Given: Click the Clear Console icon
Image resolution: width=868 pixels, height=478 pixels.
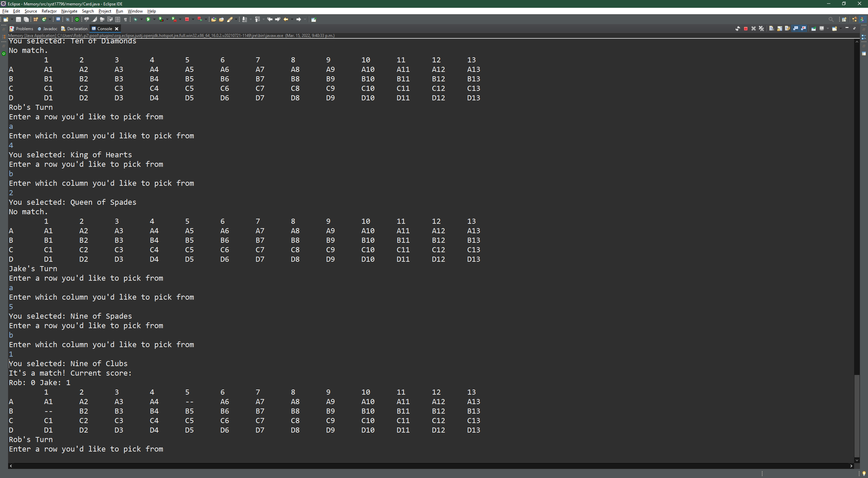Looking at the screenshot, I should pos(772,28).
